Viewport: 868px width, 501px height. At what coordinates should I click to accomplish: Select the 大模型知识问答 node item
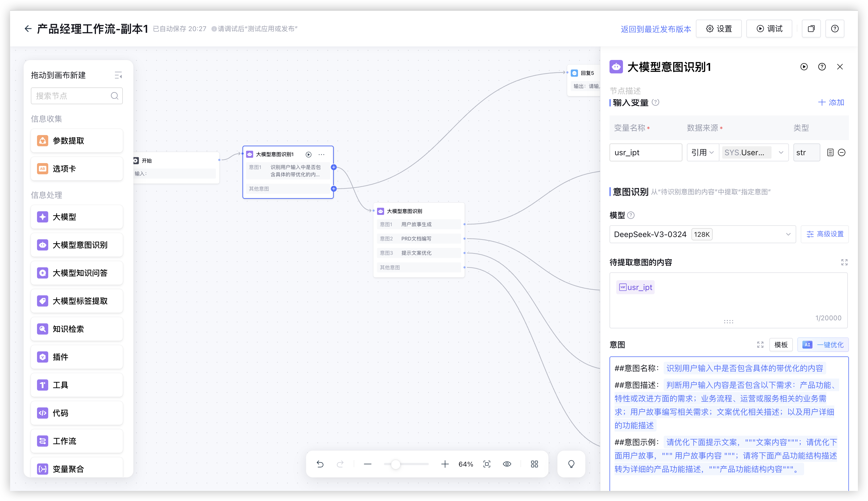pyautogui.click(x=77, y=273)
